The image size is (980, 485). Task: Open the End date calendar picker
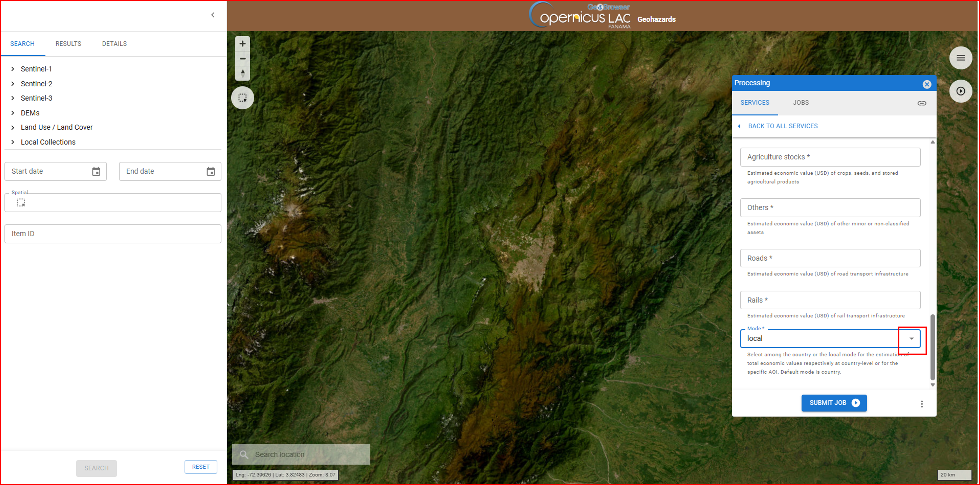(x=211, y=171)
